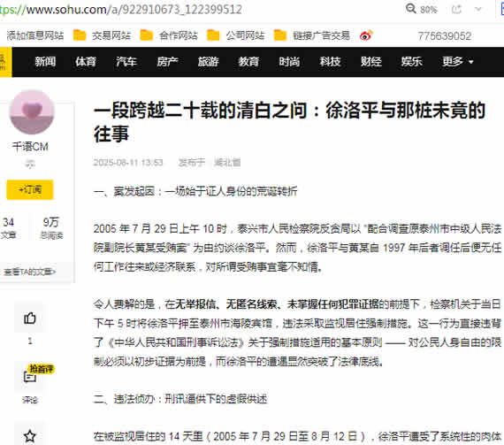This screenshot has height=445, width=504.
Task: Click the zoom magnifier icon at 80%
Action: 411,9
